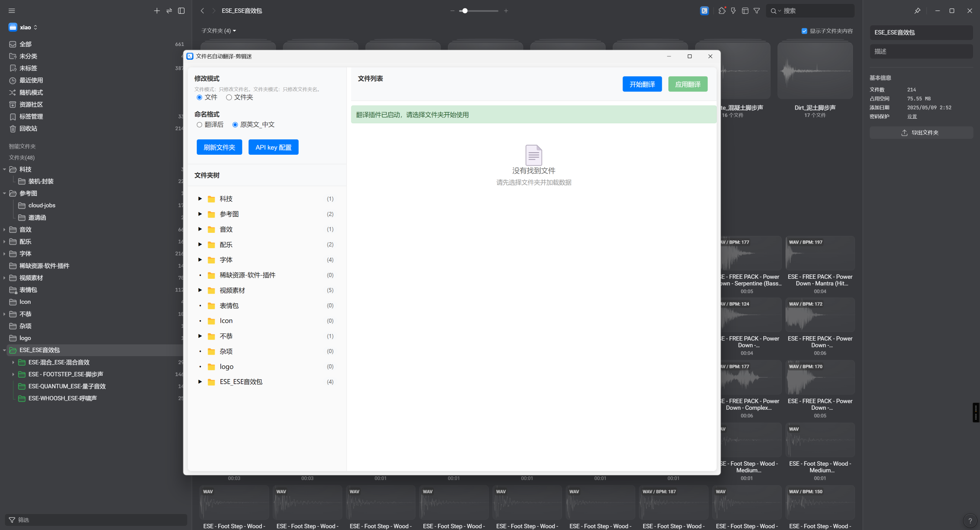The height and width of the screenshot is (530, 980).
Task: Click the thumbnail zoom slider handle
Action: (x=465, y=11)
